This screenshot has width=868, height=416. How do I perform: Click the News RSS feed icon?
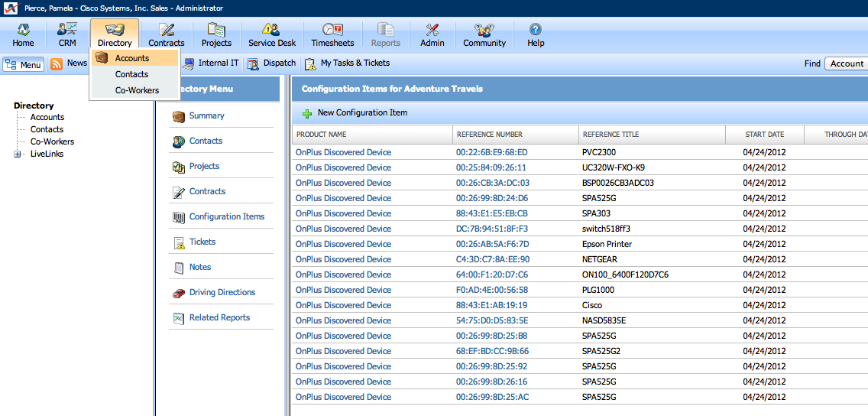pos(57,63)
